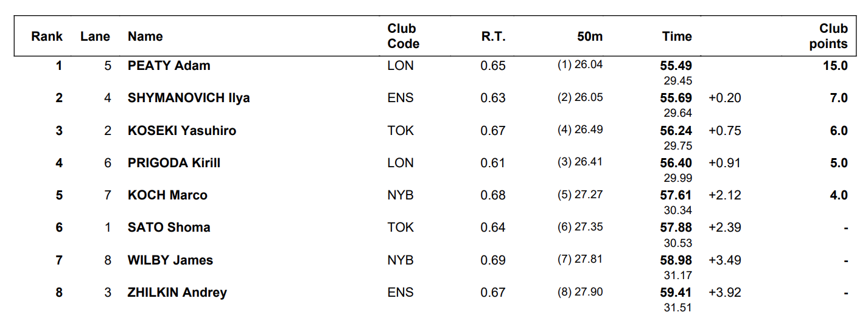Click the Rank column header
This screenshot has height=315, width=868.
(47, 36)
